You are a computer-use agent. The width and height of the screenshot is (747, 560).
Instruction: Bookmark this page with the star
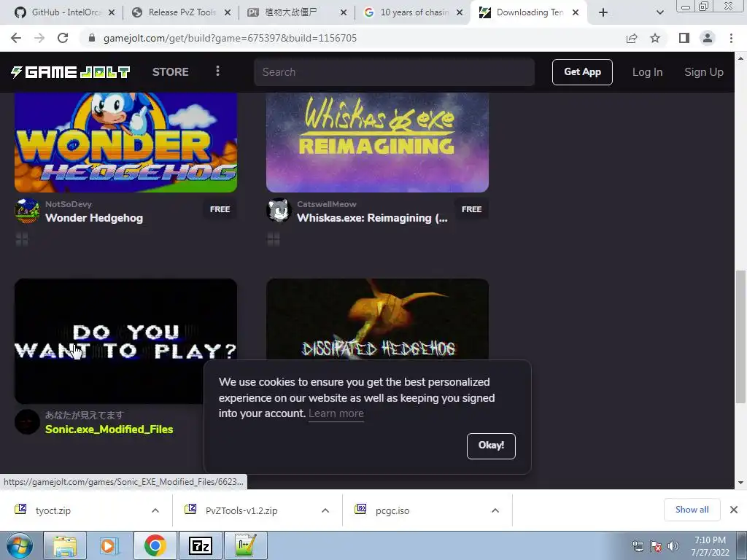coord(655,38)
